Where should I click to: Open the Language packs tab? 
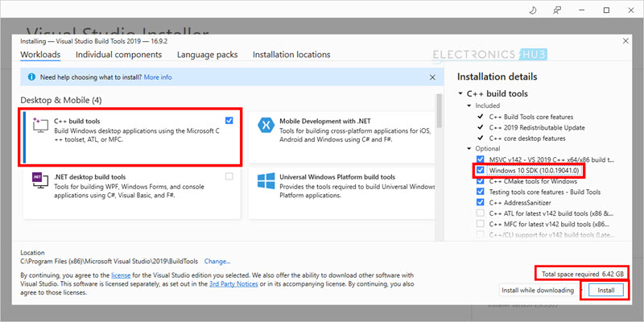[207, 55]
